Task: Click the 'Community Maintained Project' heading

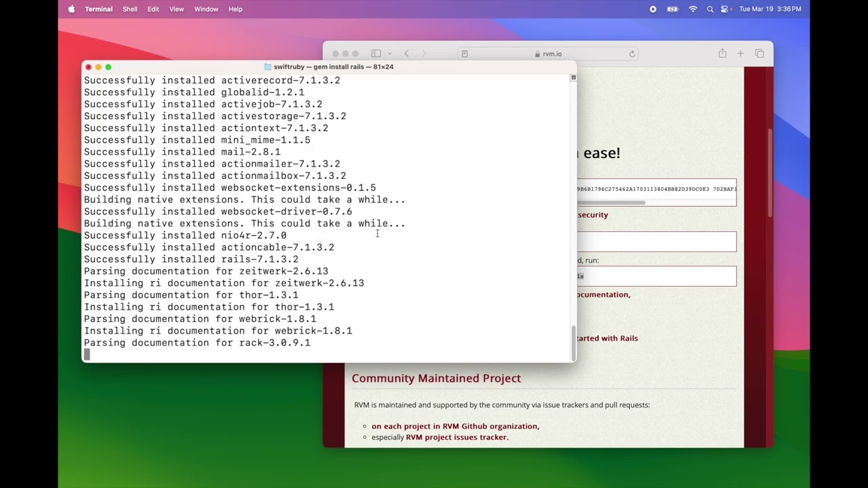Action: (x=436, y=378)
